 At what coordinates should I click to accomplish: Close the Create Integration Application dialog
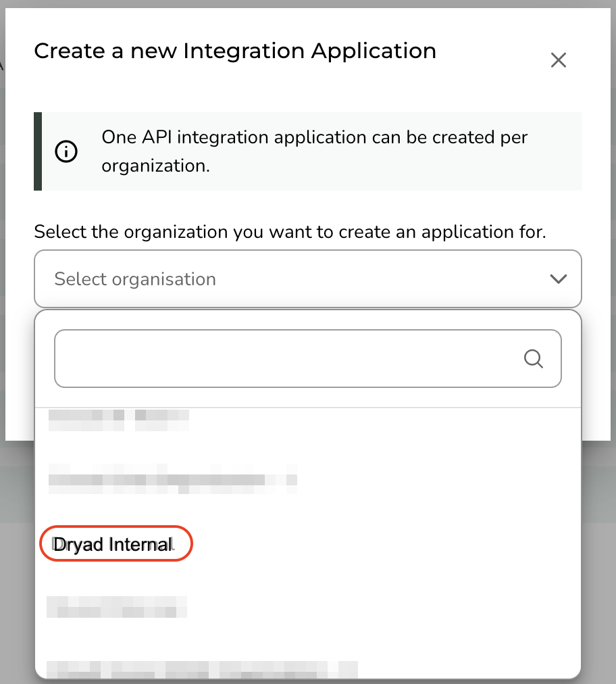[x=558, y=60]
